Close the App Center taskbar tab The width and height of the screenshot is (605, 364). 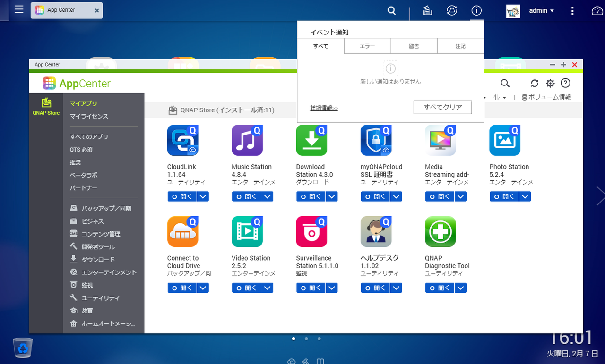click(x=97, y=10)
